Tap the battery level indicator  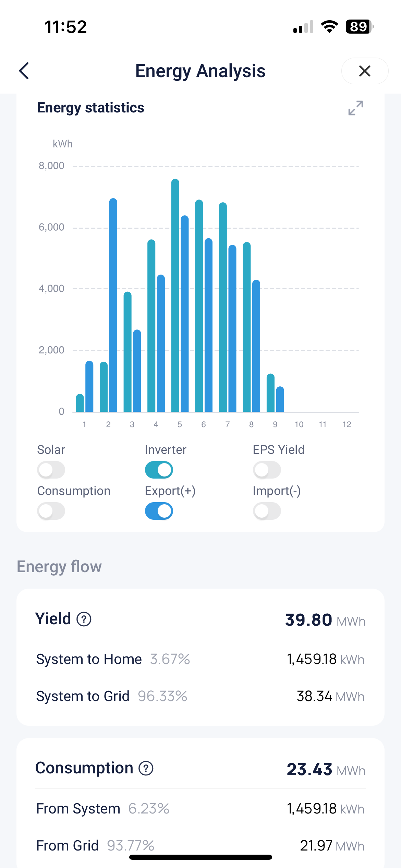point(359,26)
